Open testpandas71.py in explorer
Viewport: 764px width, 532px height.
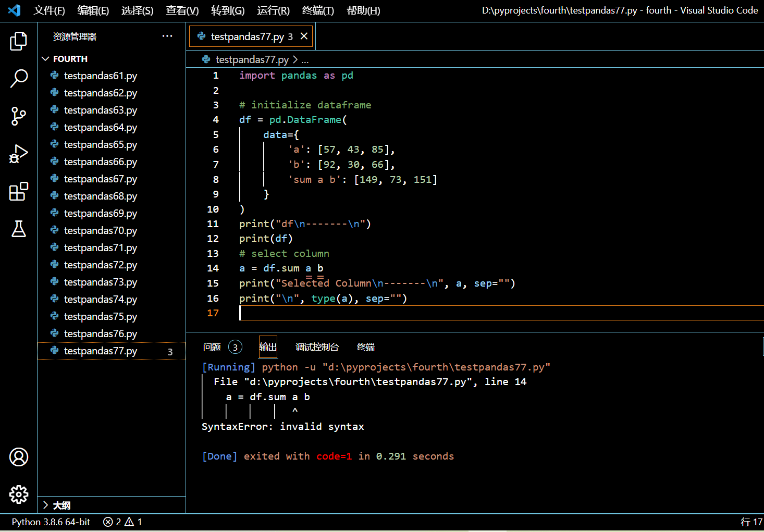(112, 248)
